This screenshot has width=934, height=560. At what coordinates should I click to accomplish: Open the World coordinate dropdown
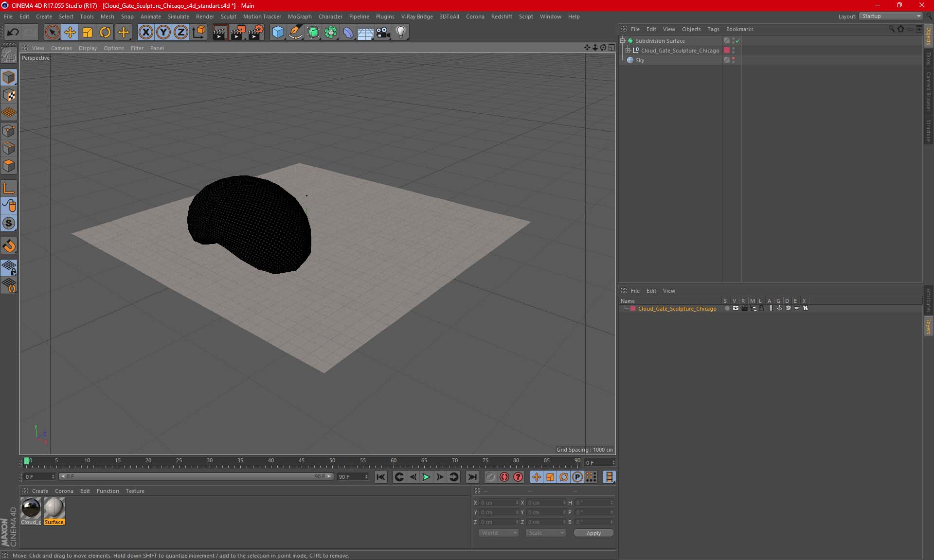click(x=499, y=533)
